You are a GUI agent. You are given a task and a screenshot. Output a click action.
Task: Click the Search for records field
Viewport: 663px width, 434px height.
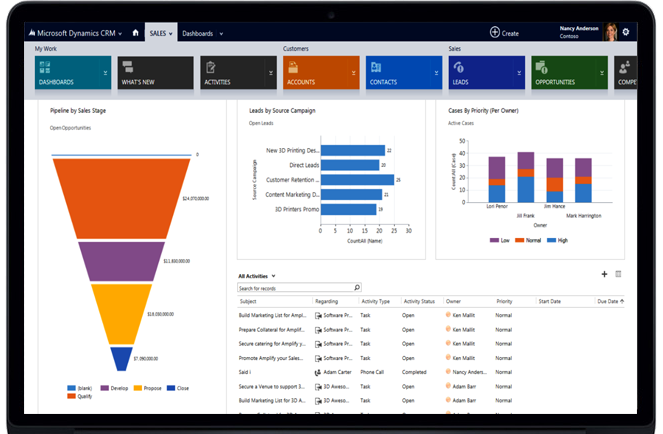point(295,288)
